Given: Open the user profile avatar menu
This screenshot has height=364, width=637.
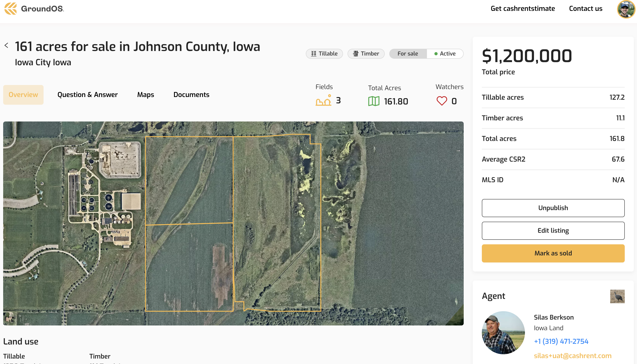Looking at the screenshot, I should point(626,9).
